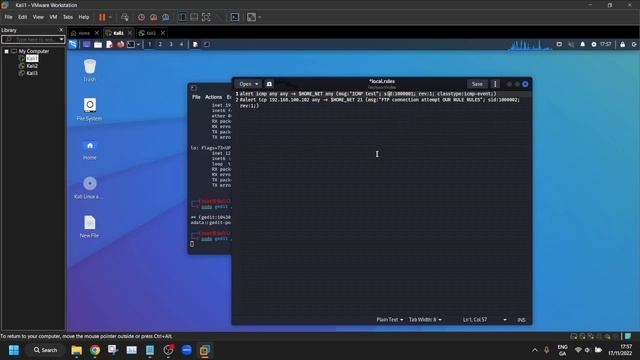This screenshot has height=360, width=640.
Task: Select Kali2 in the library tree
Action: coord(32,66)
